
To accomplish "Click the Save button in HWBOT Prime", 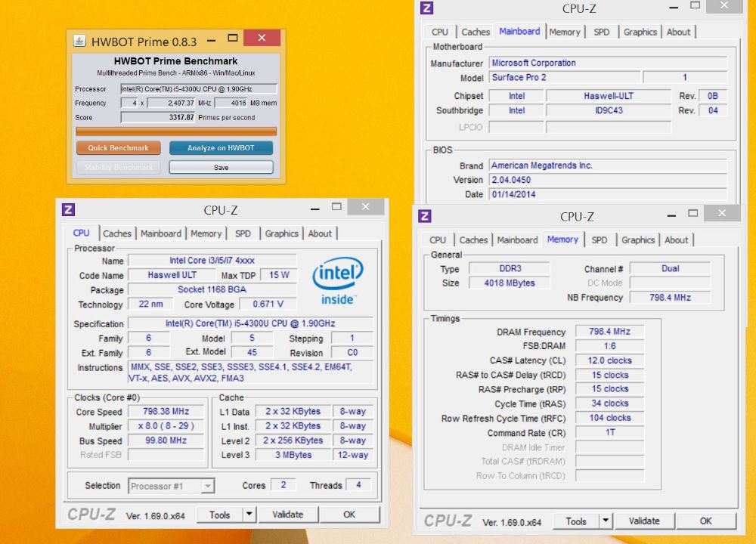I will 221,167.
